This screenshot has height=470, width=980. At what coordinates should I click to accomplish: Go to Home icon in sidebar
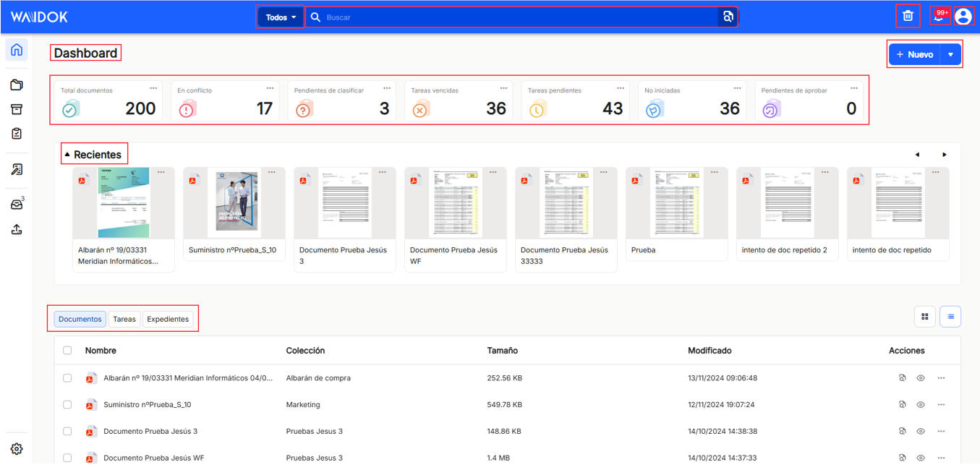[17, 50]
